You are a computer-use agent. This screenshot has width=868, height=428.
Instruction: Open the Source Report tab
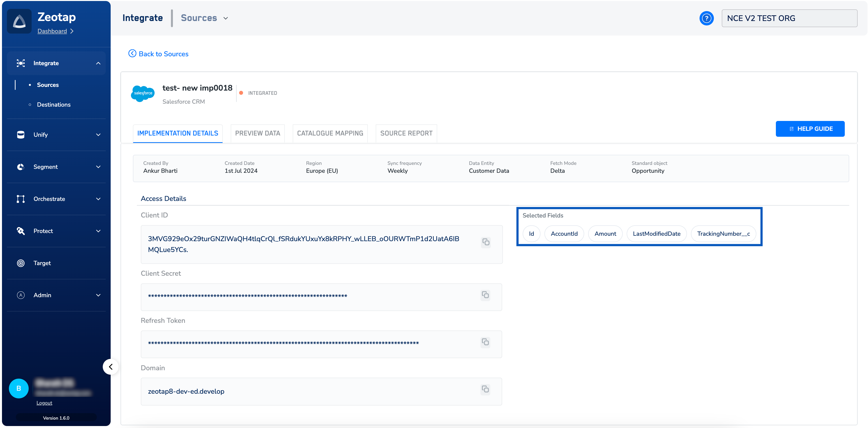pos(406,133)
